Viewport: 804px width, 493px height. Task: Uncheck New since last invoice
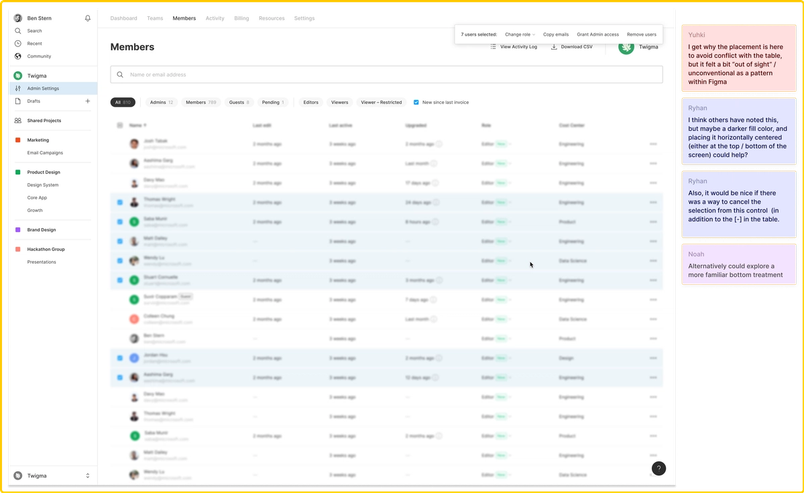(416, 102)
